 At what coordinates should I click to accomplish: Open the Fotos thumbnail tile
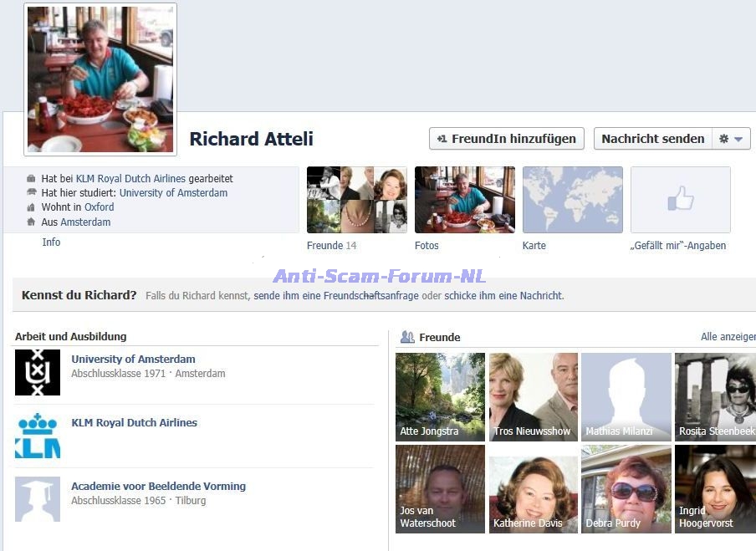click(464, 200)
